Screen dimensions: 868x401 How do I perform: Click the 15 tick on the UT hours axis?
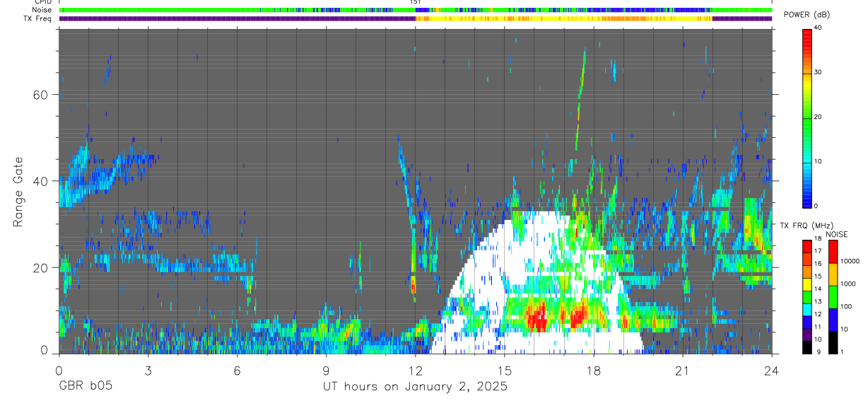point(504,370)
